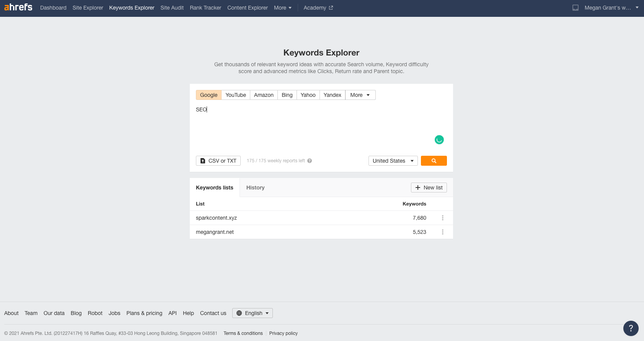
Task: Open the Privacy policy link
Action: click(284, 333)
